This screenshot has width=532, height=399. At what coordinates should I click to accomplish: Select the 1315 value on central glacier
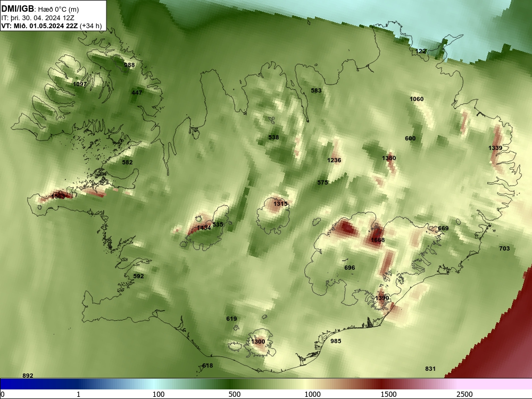(x=280, y=204)
